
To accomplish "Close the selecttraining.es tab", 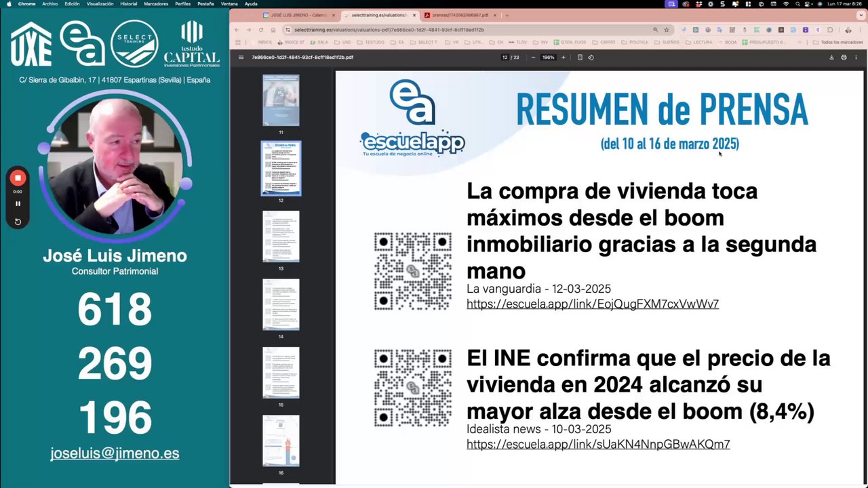I will pyautogui.click(x=414, y=15).
